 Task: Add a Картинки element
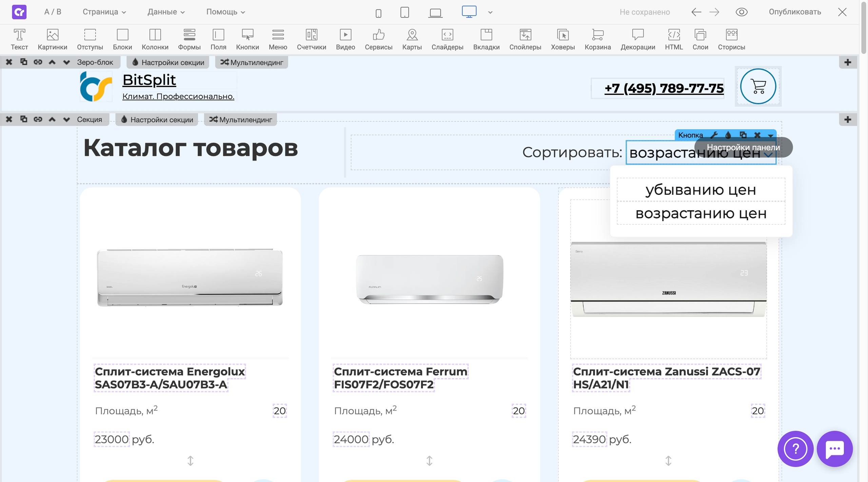click(x=53, y=39)
